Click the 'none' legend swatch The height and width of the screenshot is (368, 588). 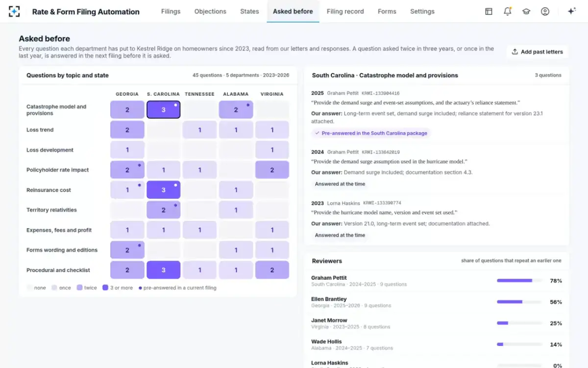(29, 288)
